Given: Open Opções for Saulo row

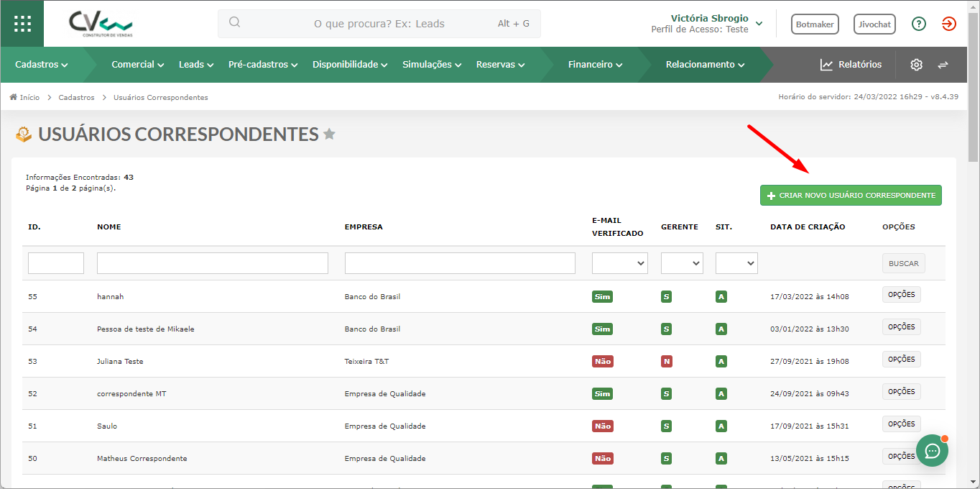Looking at the screenshot, I should click(x=902, y=424).
